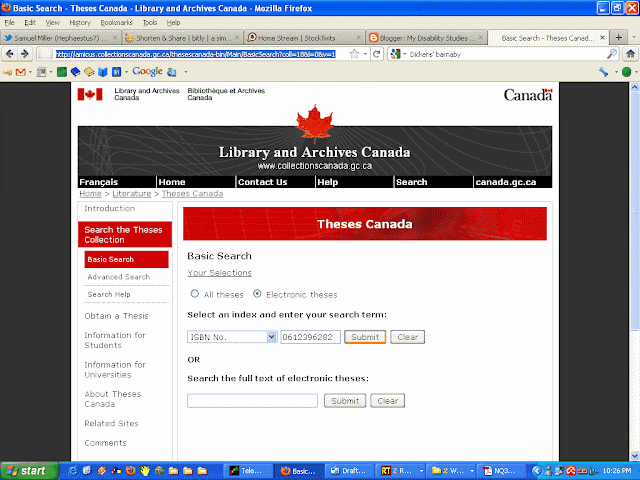The height and width of the screenshot is (480, 640).
Task: Click the page vertical scrollbar thumb
Action: point(634,211)
